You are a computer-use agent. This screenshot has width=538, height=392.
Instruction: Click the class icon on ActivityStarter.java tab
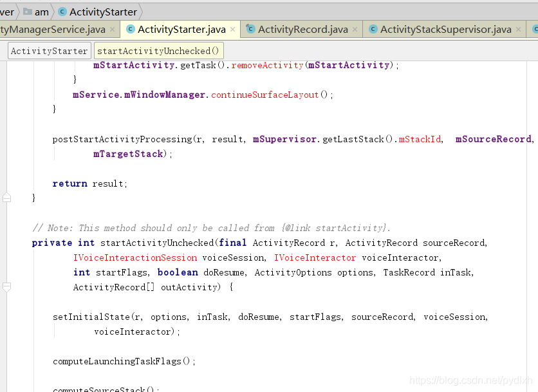coord(131,29)
